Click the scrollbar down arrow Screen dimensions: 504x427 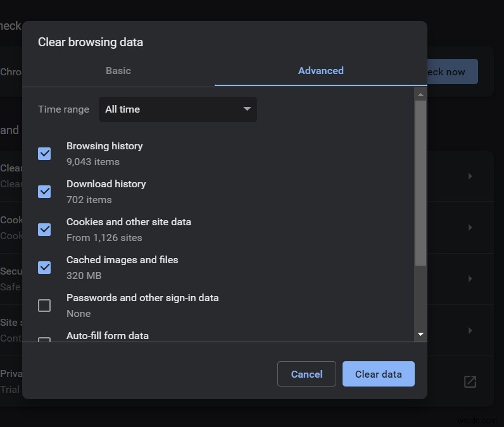click(x=420, y=334)
